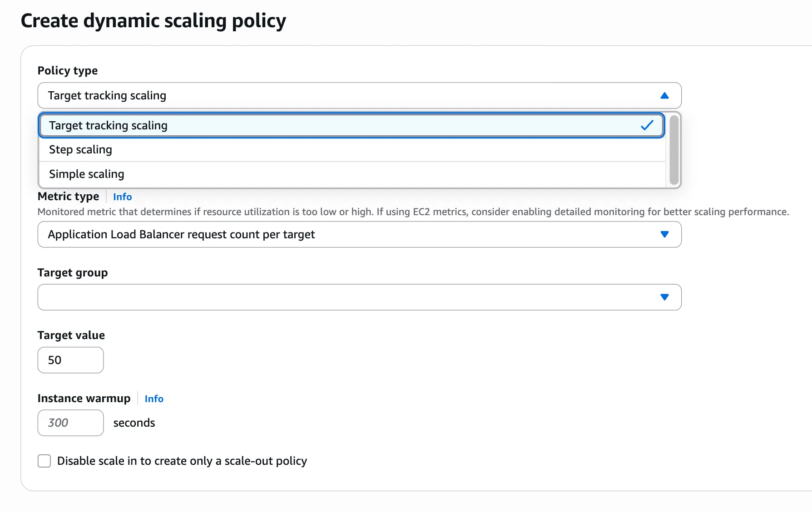This screenshot has width=812, height=512.
Task: Focus the Target value field showing 50
Action: tap(70, 360)
